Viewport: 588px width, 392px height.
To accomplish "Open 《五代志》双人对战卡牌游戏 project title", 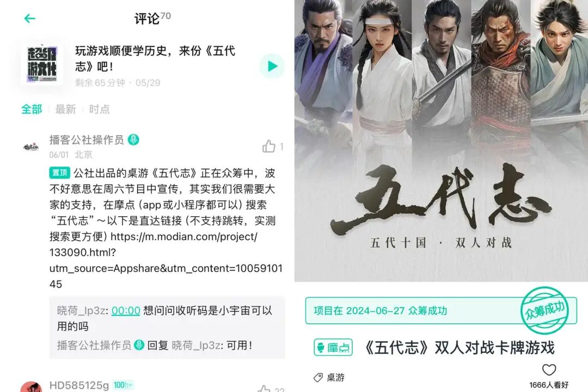I will 459,347.
